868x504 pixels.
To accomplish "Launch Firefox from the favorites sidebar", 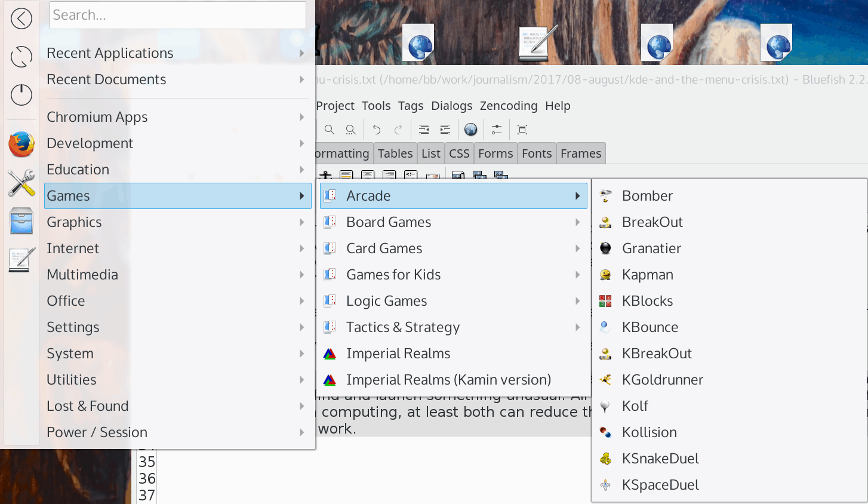I will coord(21,145).
